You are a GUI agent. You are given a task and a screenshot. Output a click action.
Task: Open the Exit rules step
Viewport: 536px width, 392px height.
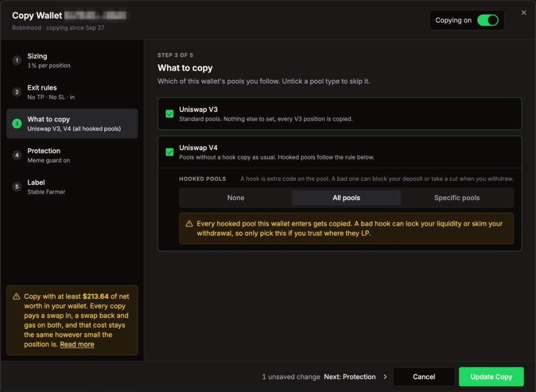click(72, 92)
